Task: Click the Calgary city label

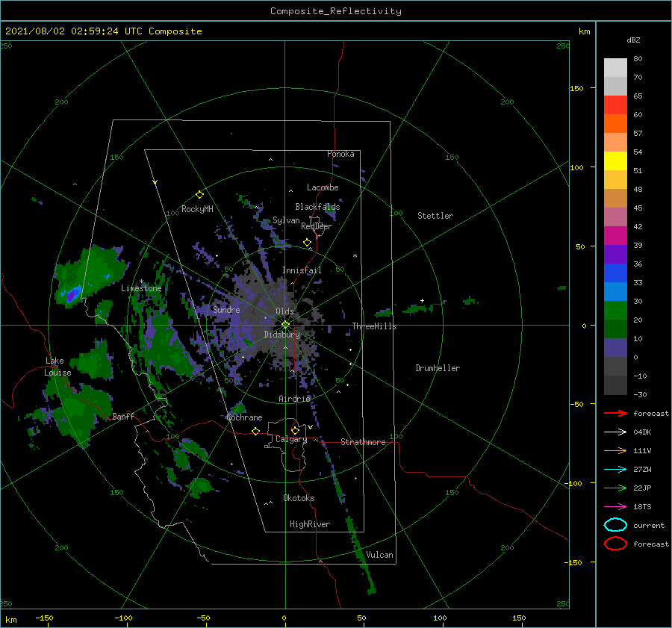Action: coord(291,439)
